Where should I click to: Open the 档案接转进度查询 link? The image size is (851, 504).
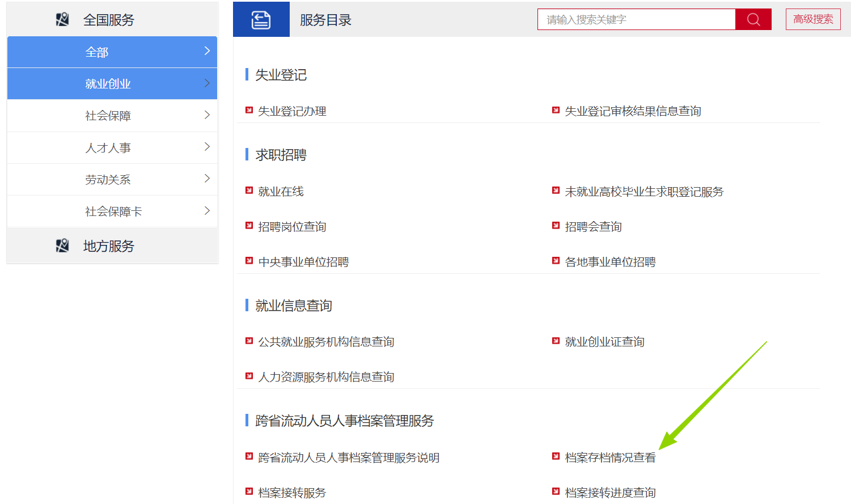coord(610,493)
